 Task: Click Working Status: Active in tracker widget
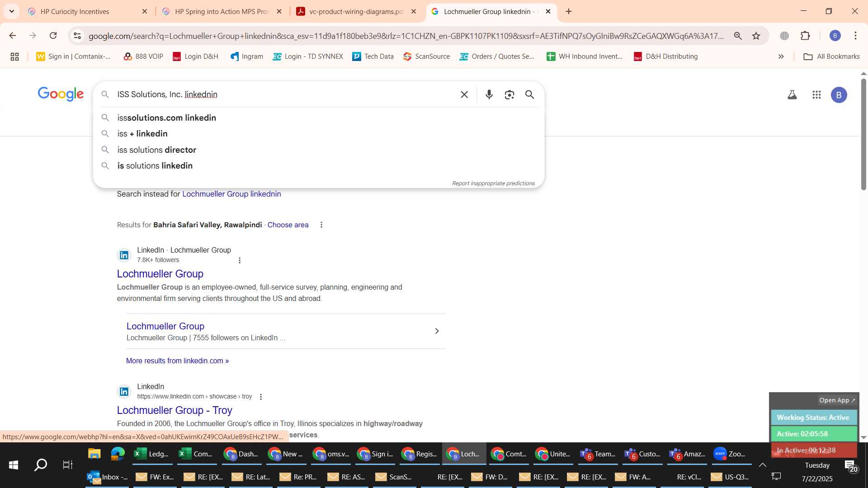click(x=813, y=418)
